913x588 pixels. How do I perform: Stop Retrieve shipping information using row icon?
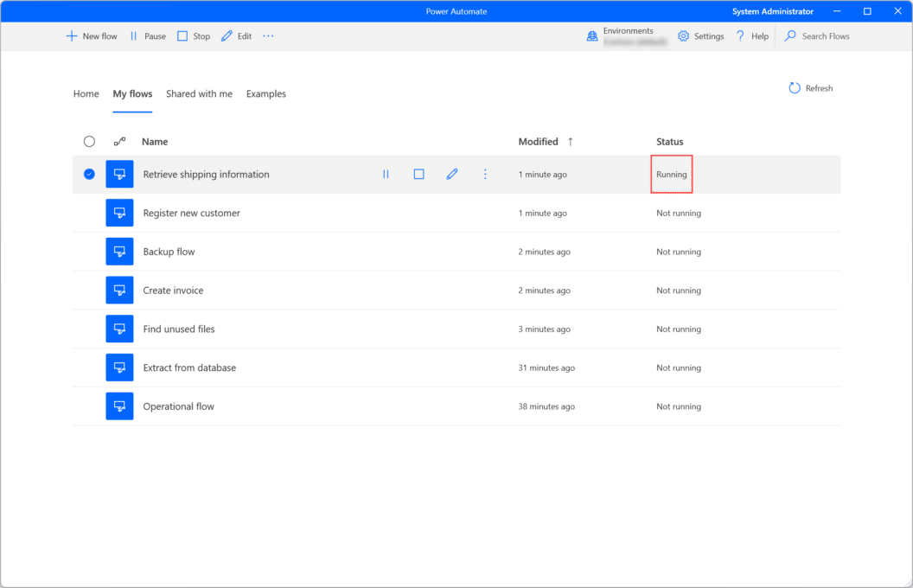click(418, 174)
